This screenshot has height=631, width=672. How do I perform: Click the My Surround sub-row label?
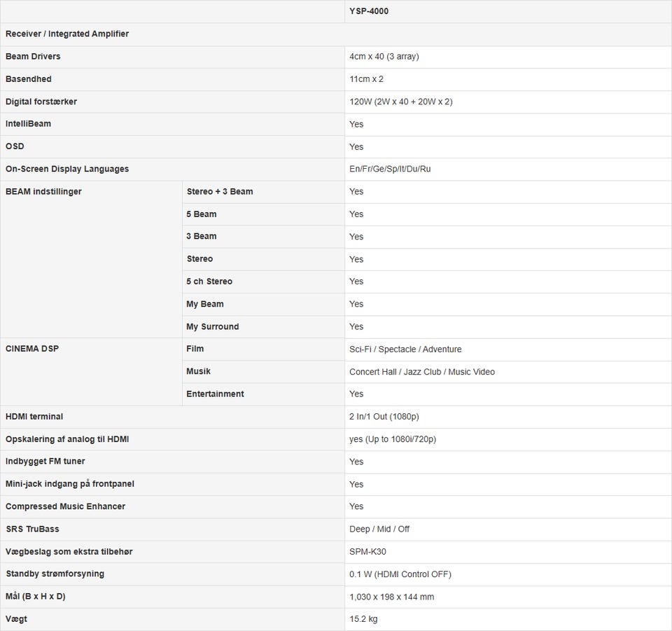[x=212, y=326]
